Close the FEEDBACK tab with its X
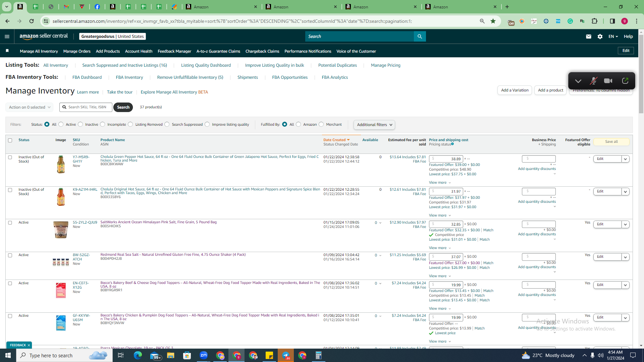This screenshot has height=362, width=644. pos(29,345)
